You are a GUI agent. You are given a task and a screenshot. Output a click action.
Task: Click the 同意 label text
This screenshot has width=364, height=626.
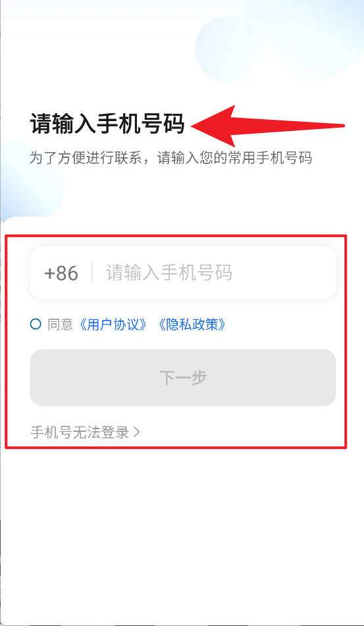pyautogui.click(x=61, y=324)
